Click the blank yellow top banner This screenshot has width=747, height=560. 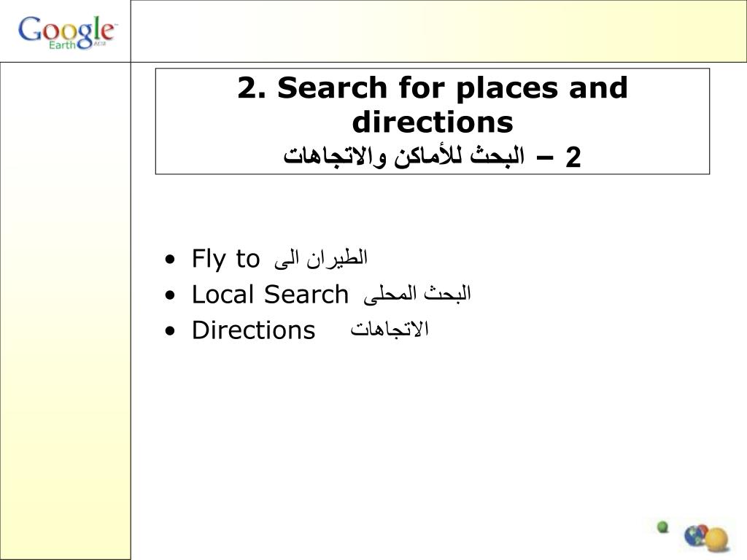pyautogui.click(x=438, y=31)
